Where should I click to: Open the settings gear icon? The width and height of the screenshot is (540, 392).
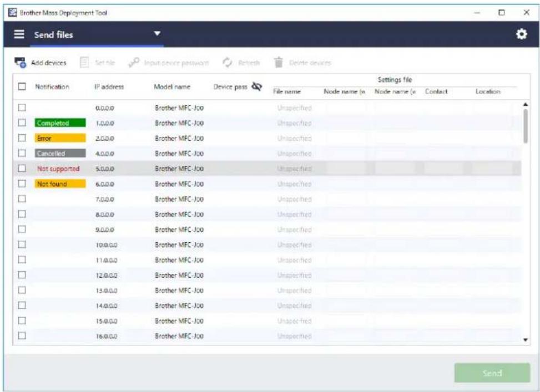[521, 34]
